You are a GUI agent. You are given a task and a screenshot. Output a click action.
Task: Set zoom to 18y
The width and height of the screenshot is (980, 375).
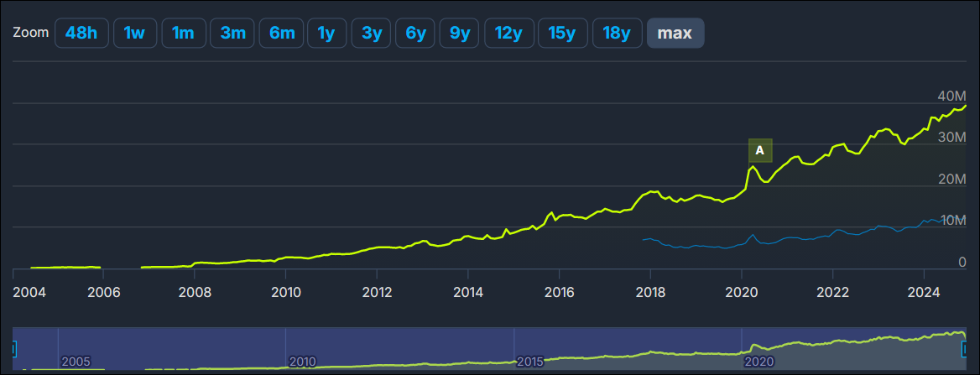pyautogui.click(x=617, y=34)
